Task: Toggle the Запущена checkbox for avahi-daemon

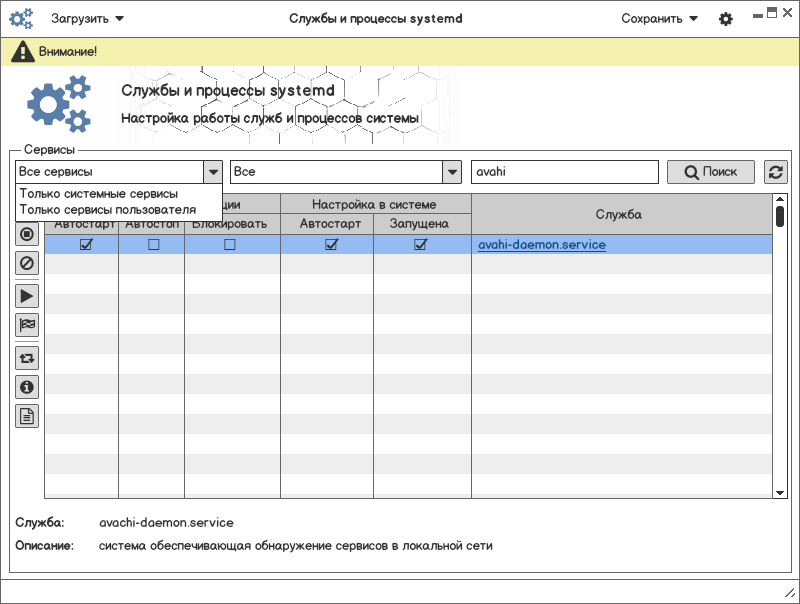Action: coord(421,245)
